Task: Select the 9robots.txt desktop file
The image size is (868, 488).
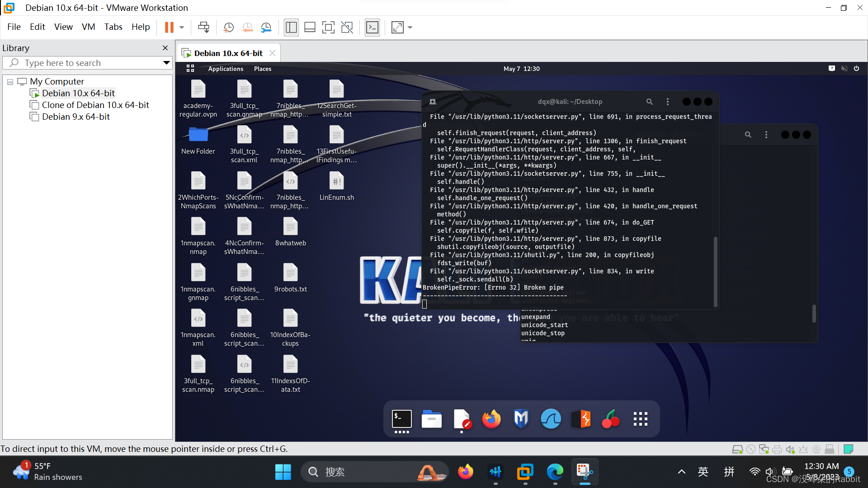Action: (x=291, y=277)
